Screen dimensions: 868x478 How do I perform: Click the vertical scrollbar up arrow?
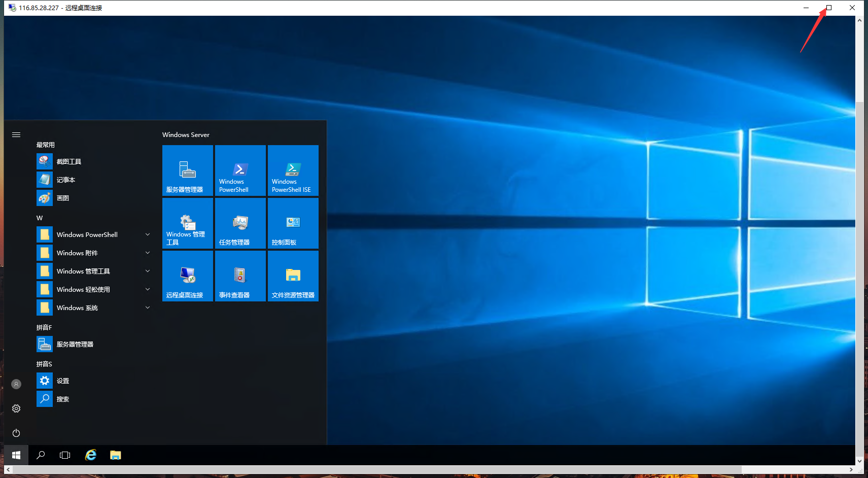point(859,20)
